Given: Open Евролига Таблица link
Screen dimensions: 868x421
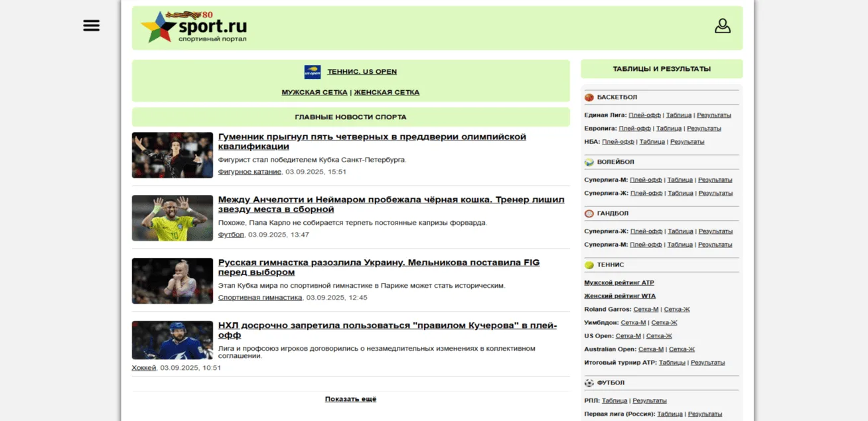Looking at the screenshot, I should coord(669,129).
